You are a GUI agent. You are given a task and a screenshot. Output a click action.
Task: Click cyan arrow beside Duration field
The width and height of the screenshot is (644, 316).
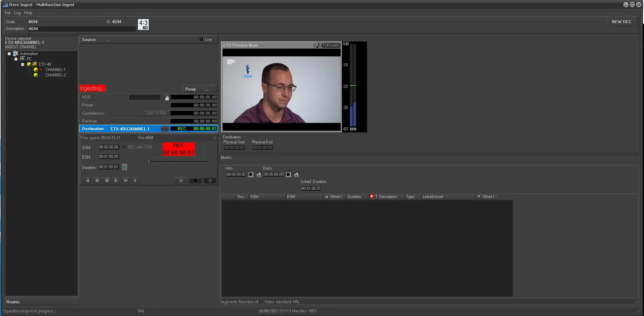[125, 167]
